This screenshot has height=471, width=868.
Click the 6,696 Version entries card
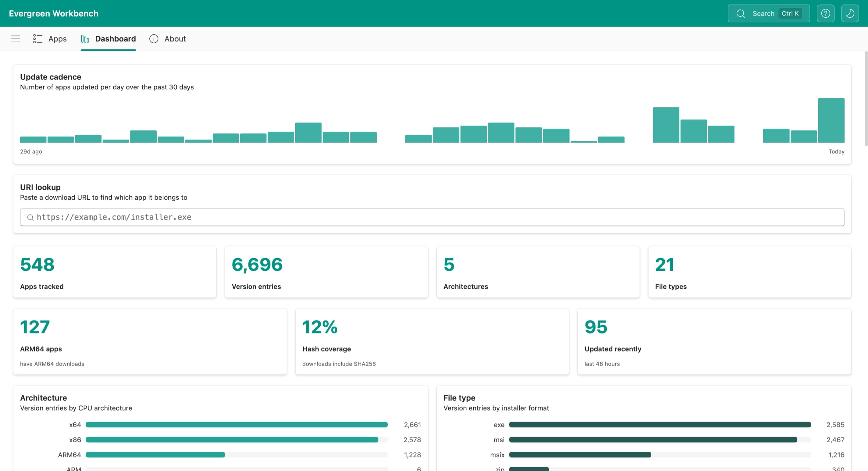[326, 272]
